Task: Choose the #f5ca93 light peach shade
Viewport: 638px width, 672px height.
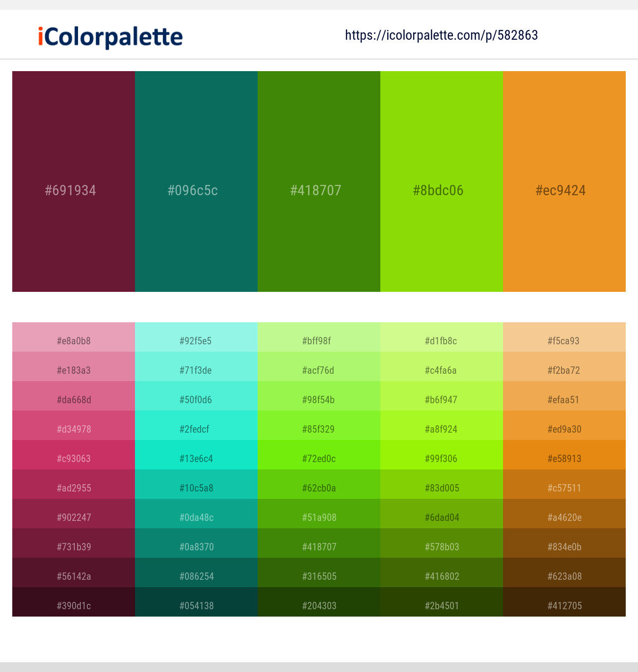Action: click(564, 337)
